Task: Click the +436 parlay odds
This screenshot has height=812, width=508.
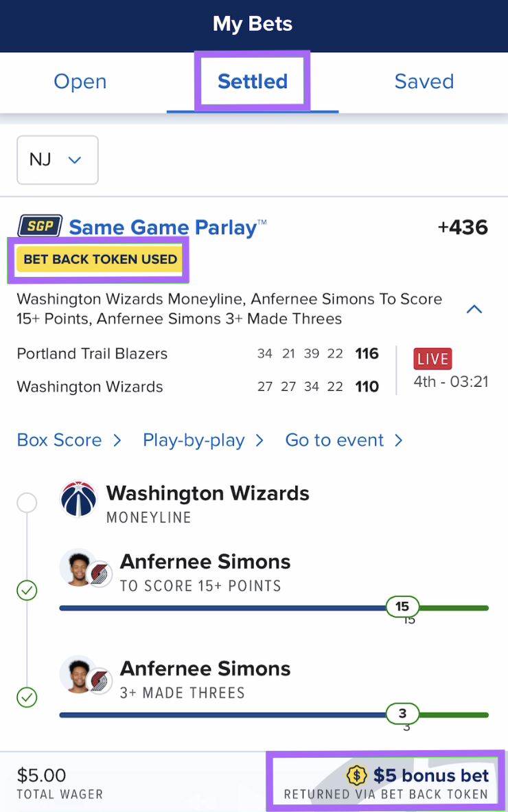Action: pyautogui.click(x=463, y=226)
